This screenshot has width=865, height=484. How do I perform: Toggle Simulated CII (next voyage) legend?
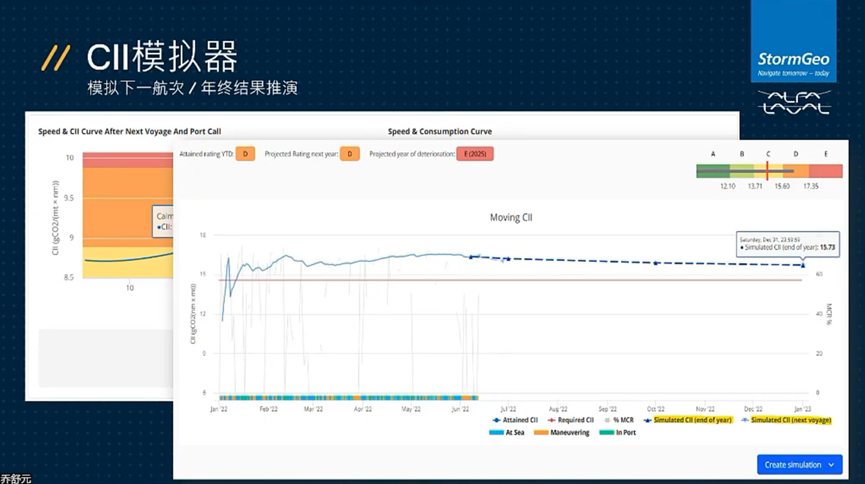786,420
